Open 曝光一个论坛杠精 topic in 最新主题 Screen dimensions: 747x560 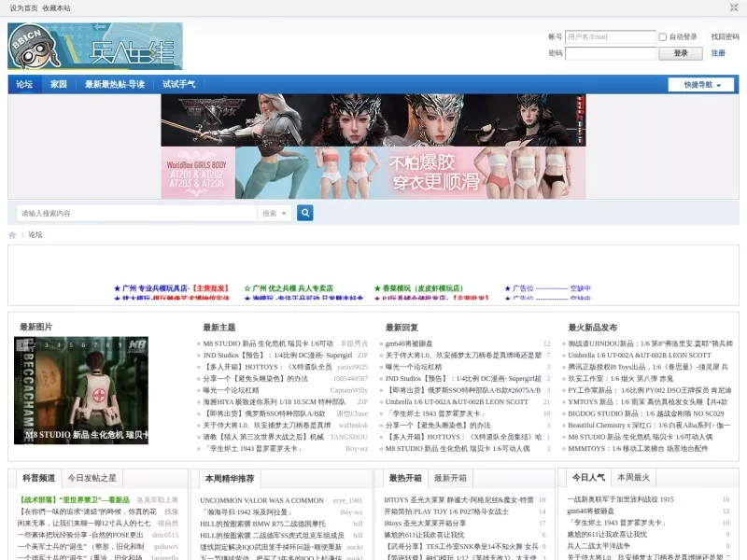(231, 390)
